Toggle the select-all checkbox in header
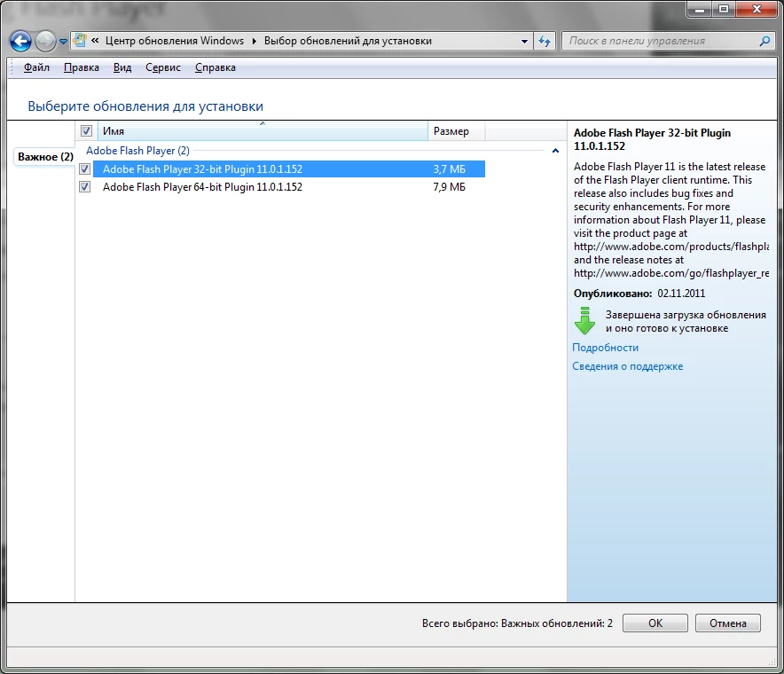Image resolution: width=784 pixels, height=674 pixels. click(86, 131)
